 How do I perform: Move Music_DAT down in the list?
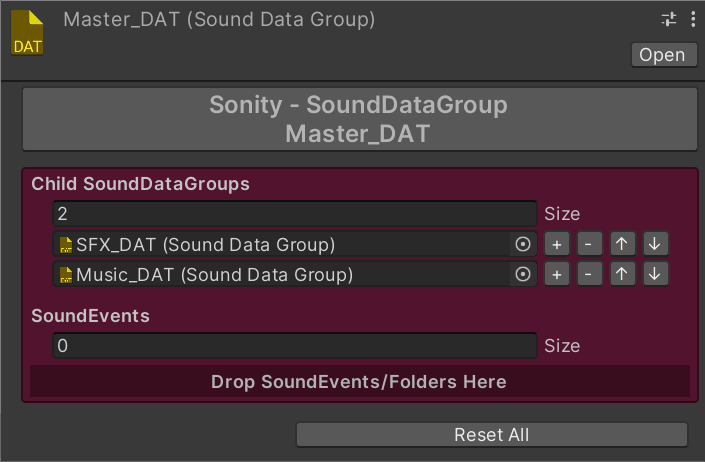pyautogui.click(x=655, y=274)
